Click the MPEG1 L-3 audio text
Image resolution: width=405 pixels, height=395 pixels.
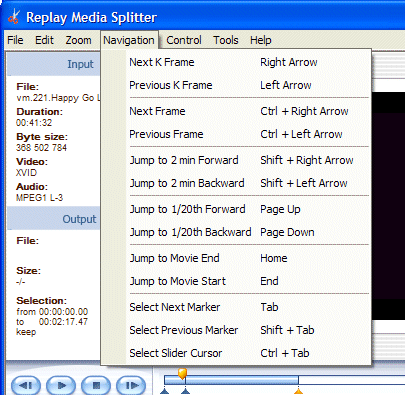39,198
